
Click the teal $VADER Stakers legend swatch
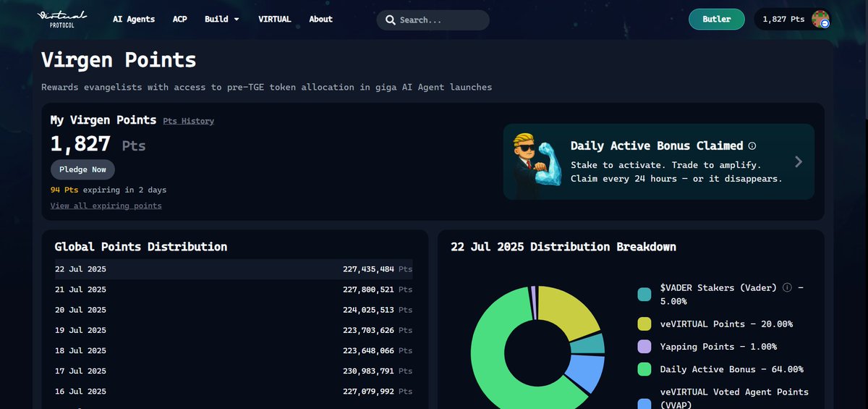(x=644, y=294)
